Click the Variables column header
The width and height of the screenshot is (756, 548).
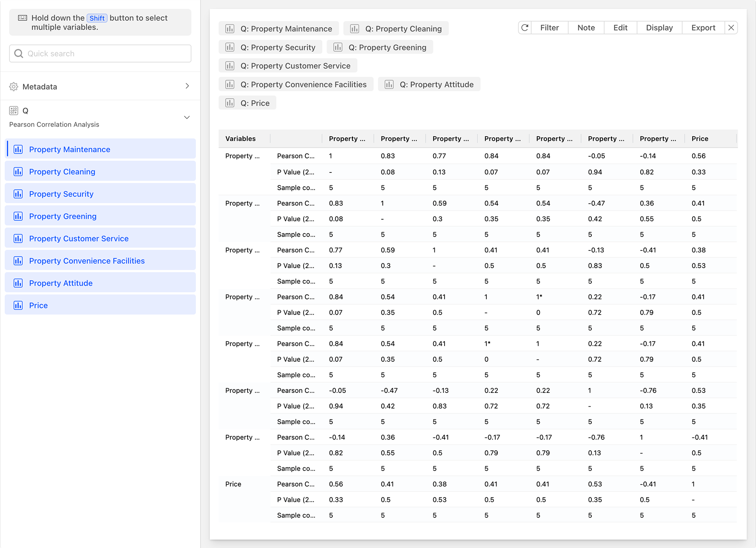tap(241, 139)
